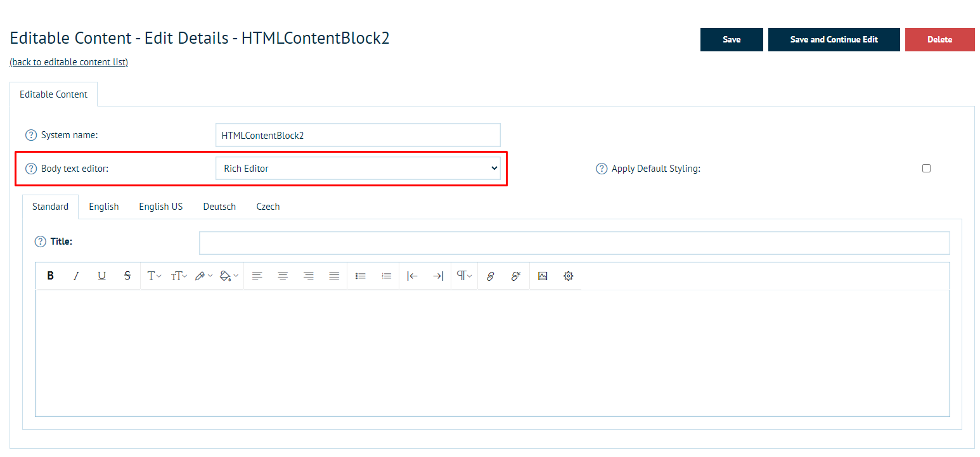980x457 pixels.
Task: Click into the Title input field
Action: pyautogui.click(x=574, y=243)
